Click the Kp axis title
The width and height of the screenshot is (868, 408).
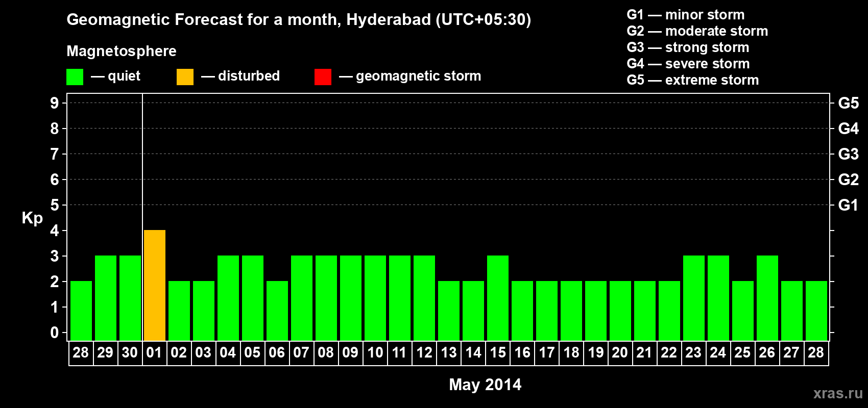[x=32, y=218]
